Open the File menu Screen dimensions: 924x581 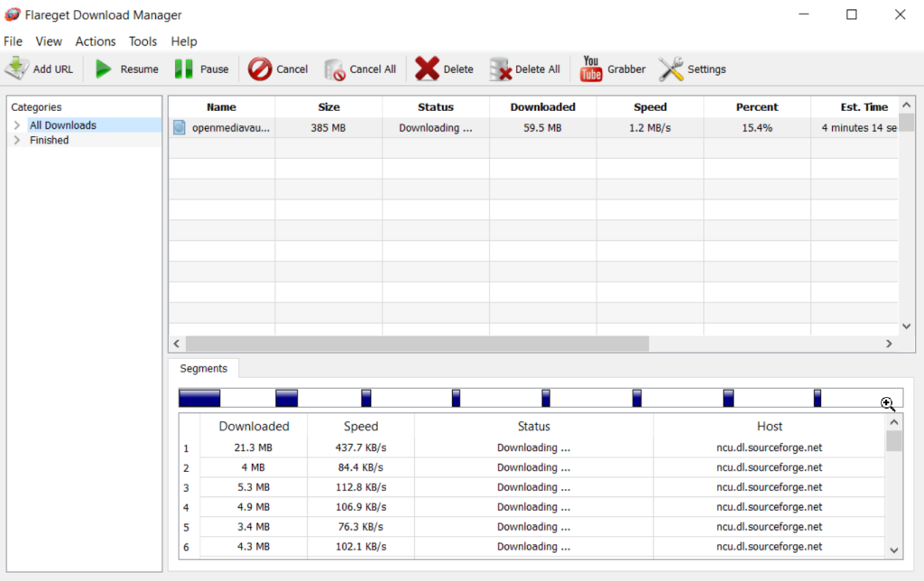click(13, 41)
